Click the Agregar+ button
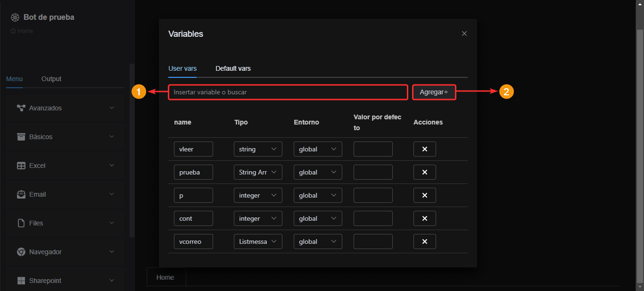 point(434,92)
